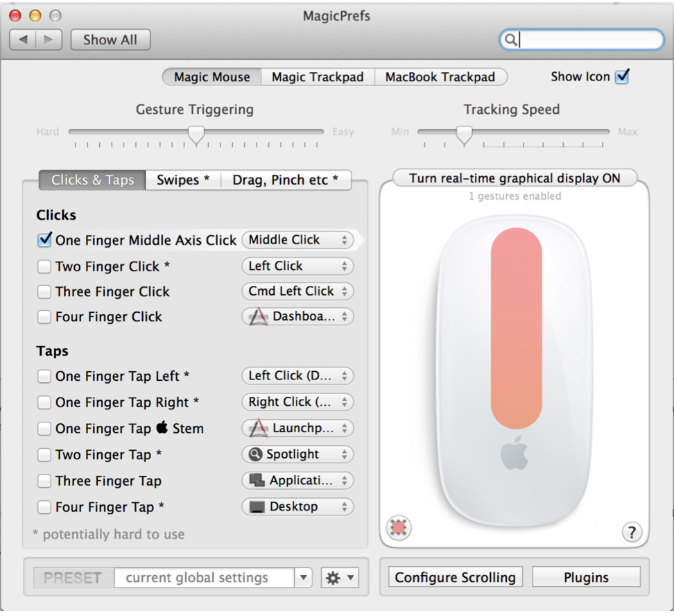Select the Clicks & Taps tab
The width and height of the screenshot is (674, 616).
(x=92, y=180)
